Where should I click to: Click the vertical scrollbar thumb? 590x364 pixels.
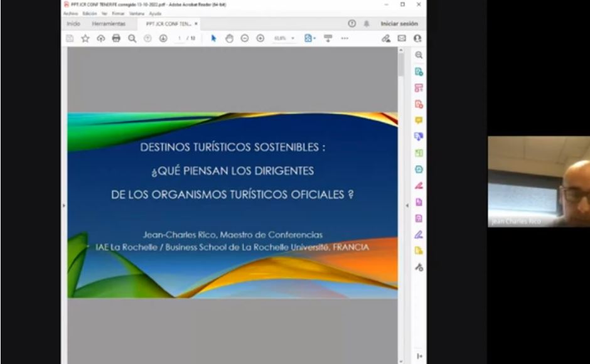click(x=401, y=64)
